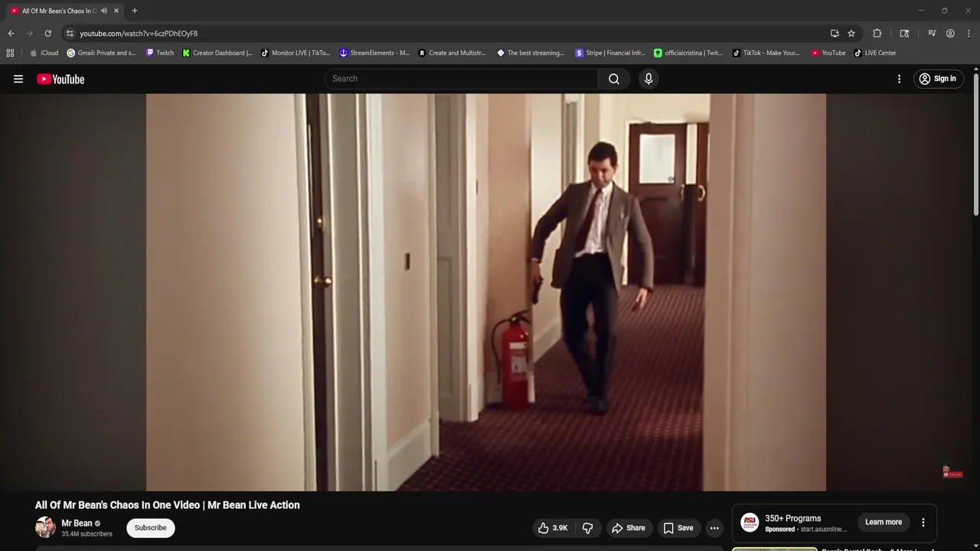
Task: Open the bookmarks apps grid icon
Action: click(x=10, y=53)
